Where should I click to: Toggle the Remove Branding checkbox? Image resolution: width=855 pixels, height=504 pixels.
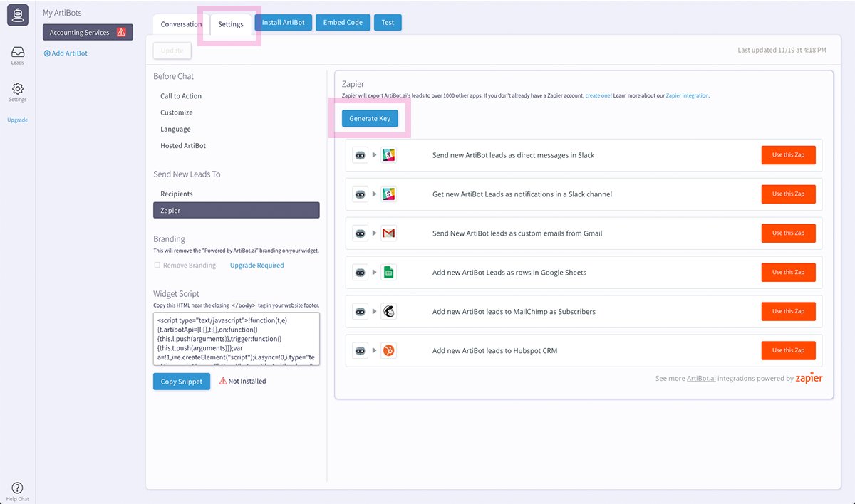pyautogui.click(x=157, y=266)
